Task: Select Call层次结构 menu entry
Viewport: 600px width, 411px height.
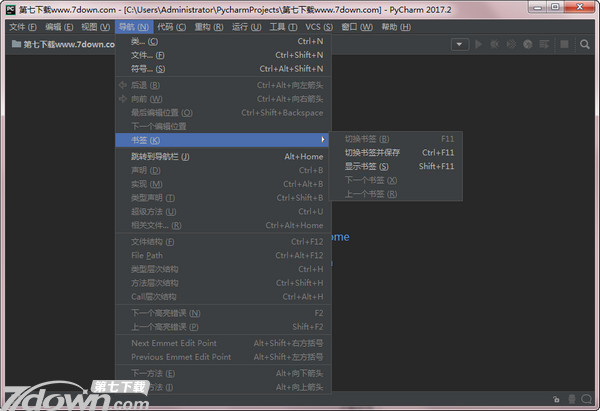Action: pos(223,297)
